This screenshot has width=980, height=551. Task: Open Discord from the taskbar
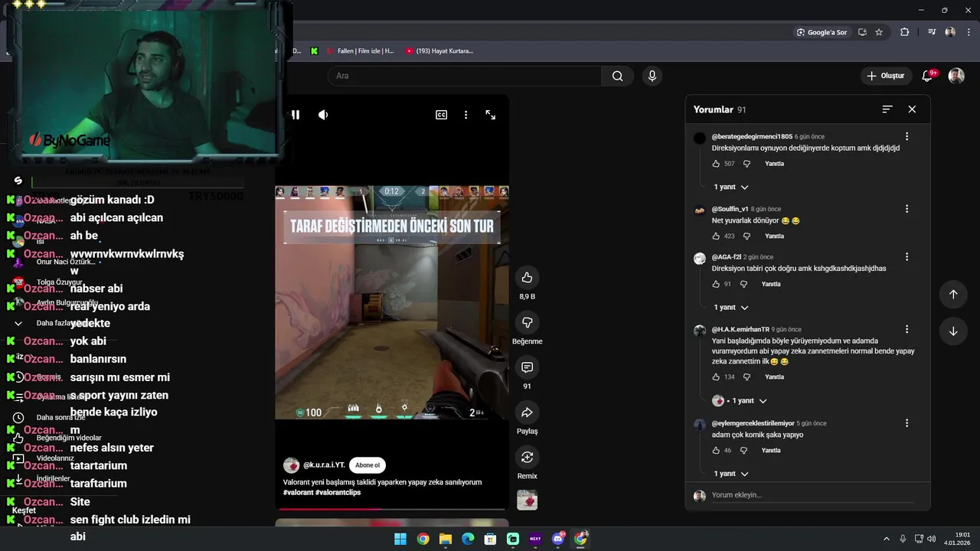tap(558, 539)
